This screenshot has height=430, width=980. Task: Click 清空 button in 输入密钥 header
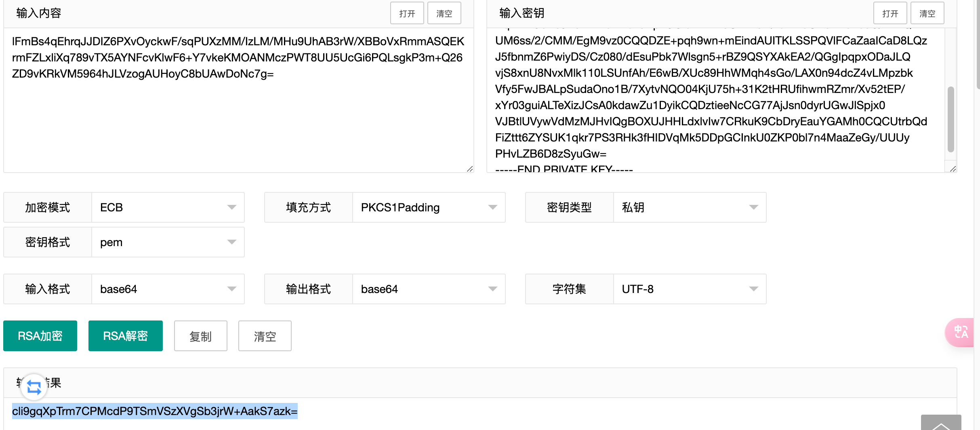coord(927,13)
